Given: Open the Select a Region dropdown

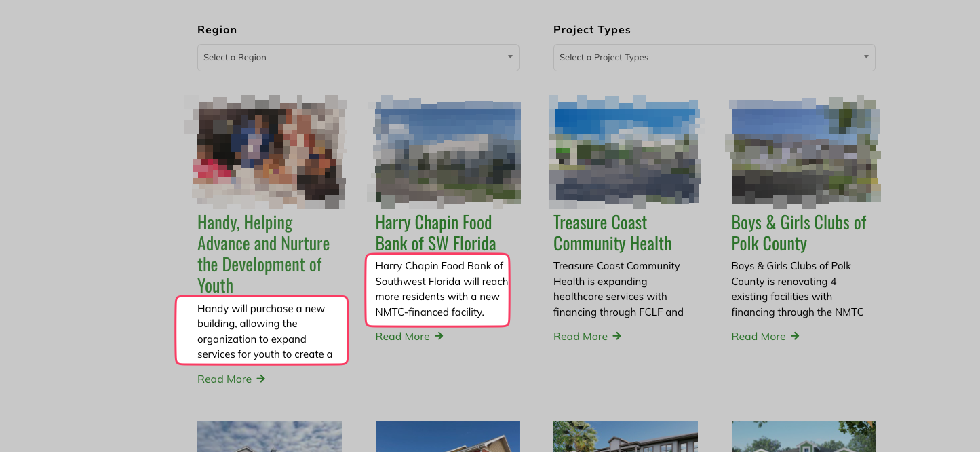Looking at the screenshot, I should 358,58.
